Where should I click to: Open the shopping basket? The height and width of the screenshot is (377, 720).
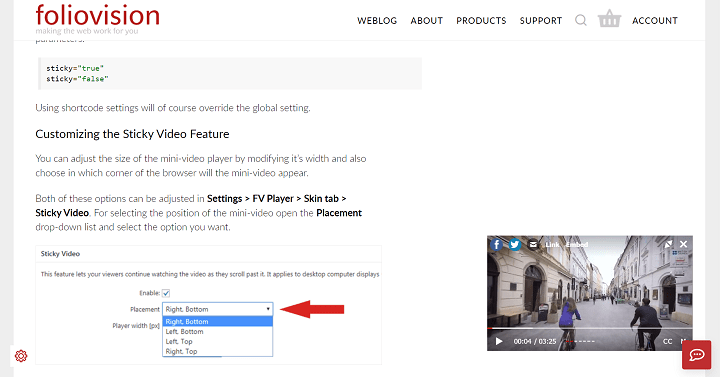(609, 19)
